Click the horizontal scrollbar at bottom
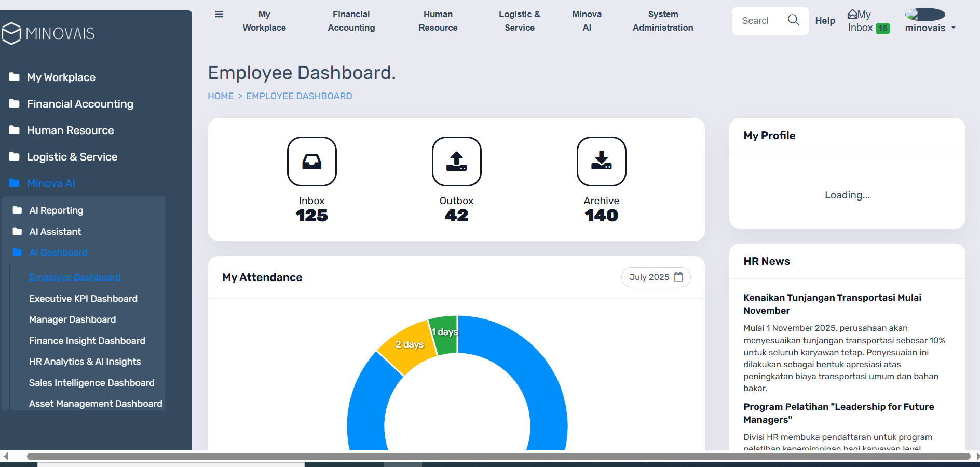 498,457
